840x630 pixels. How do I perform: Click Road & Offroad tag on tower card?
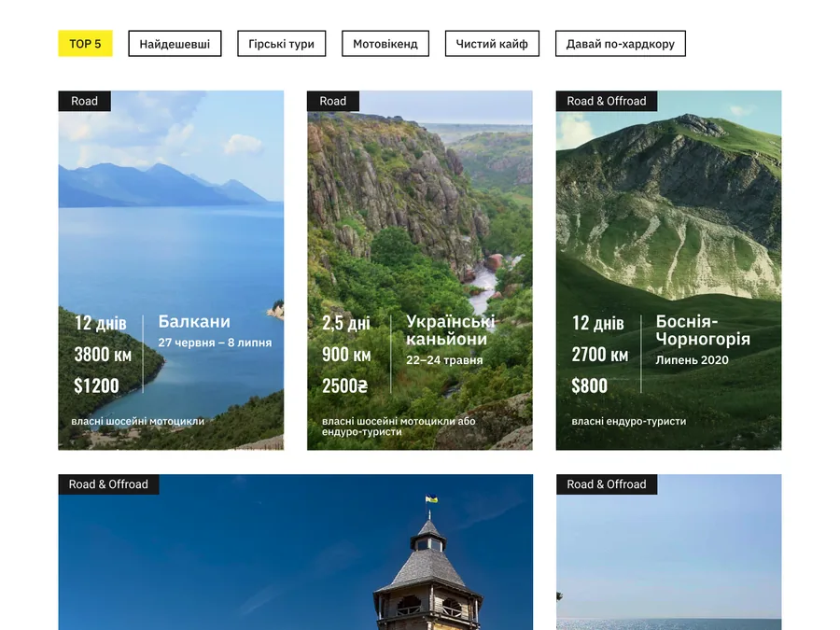click(108, 484)
